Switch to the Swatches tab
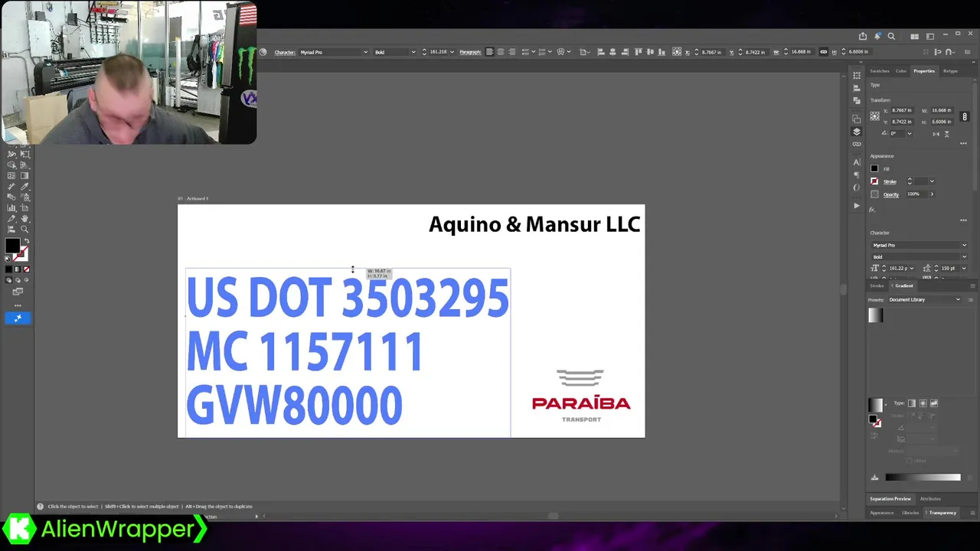The width and height of the screenshot is (980, 551). coord(880,71)
